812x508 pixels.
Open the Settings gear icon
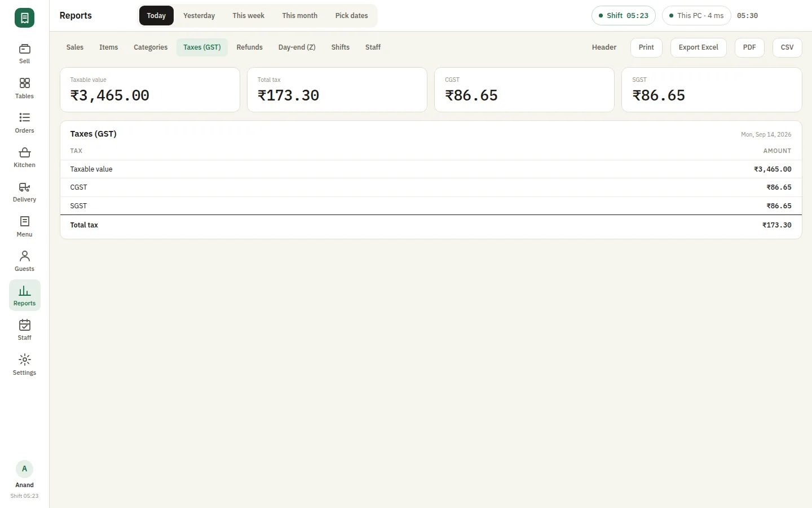tap(24, 360)
